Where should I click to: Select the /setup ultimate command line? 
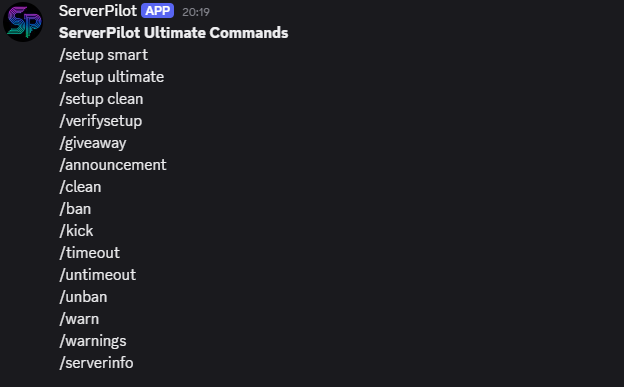pyautogui.click(x=111, y=77)
